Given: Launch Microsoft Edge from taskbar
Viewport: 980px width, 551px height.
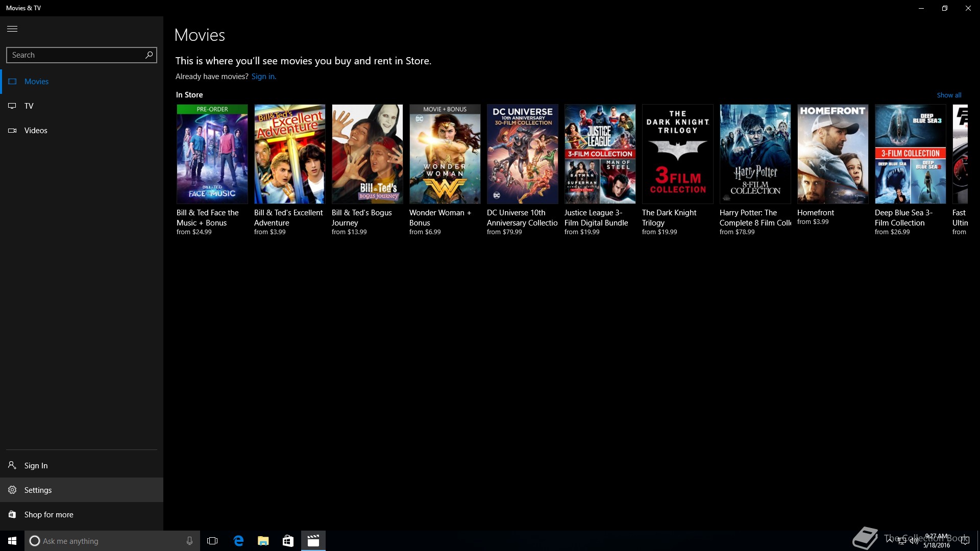Looking at the screenshot, I should pos(238,541).
